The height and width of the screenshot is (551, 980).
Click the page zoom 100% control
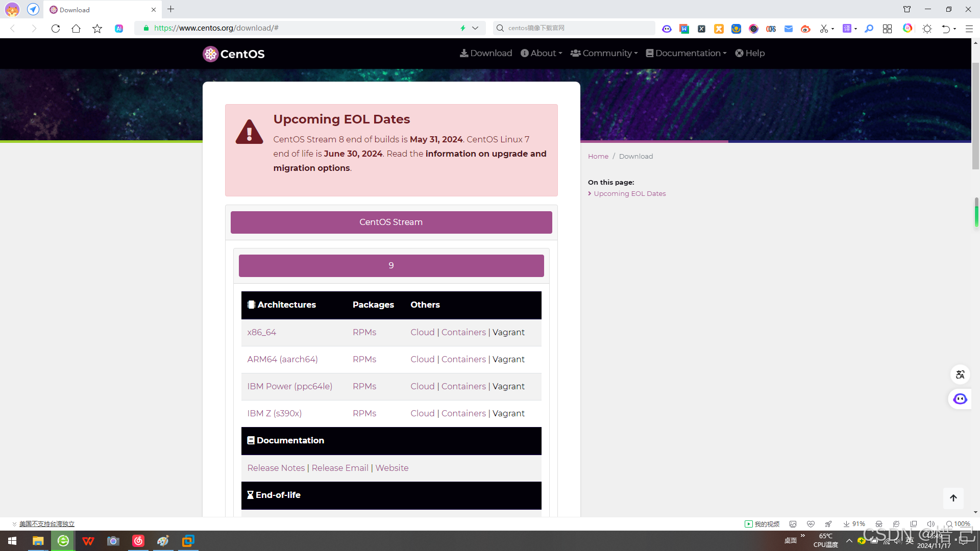point(958,524)
